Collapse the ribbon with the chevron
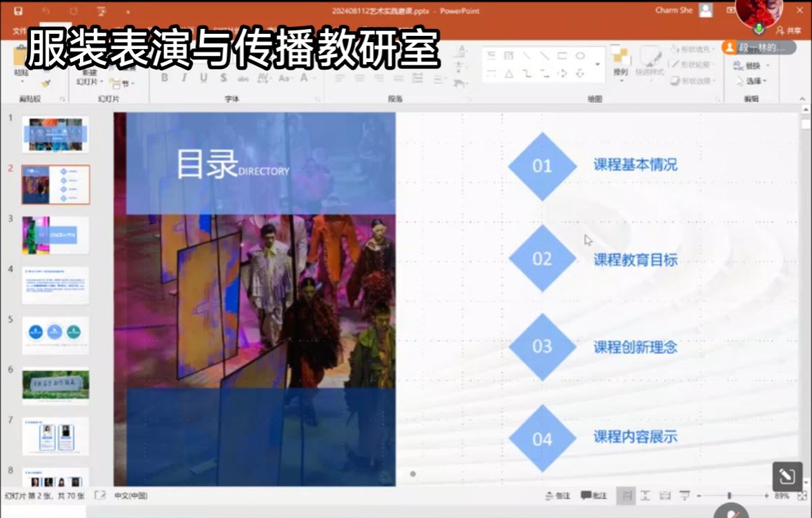This screenshot has height=518, width=812. point(802,99)
